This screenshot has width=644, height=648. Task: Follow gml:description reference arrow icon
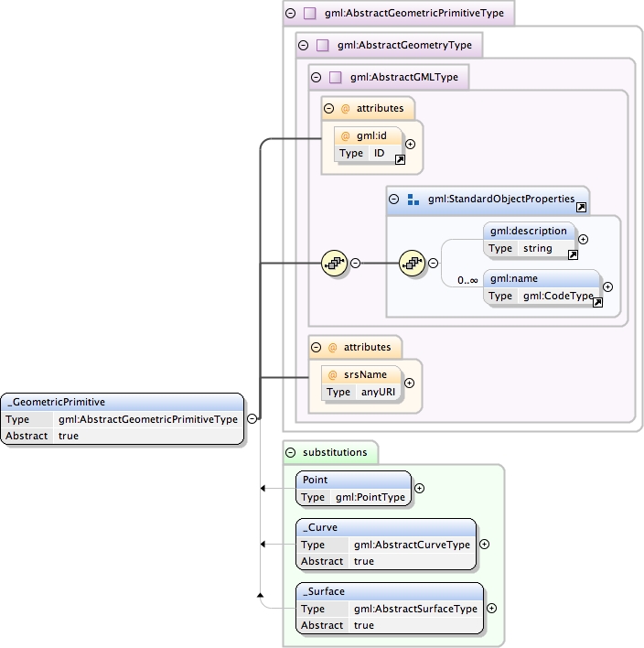click(573, 255)
